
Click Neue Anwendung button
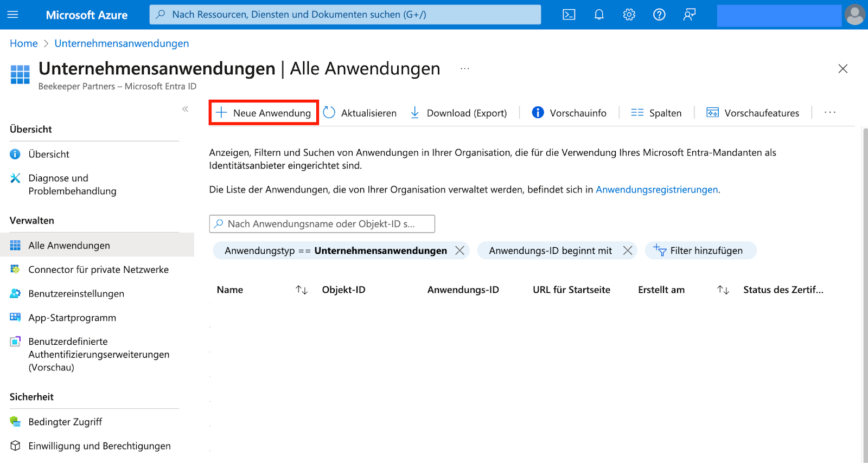click(264, 113)
